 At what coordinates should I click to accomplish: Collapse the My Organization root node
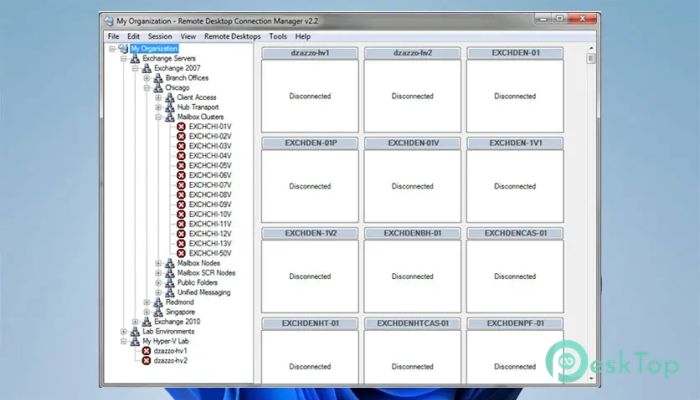pyautogui.click(x=112, y=49)
